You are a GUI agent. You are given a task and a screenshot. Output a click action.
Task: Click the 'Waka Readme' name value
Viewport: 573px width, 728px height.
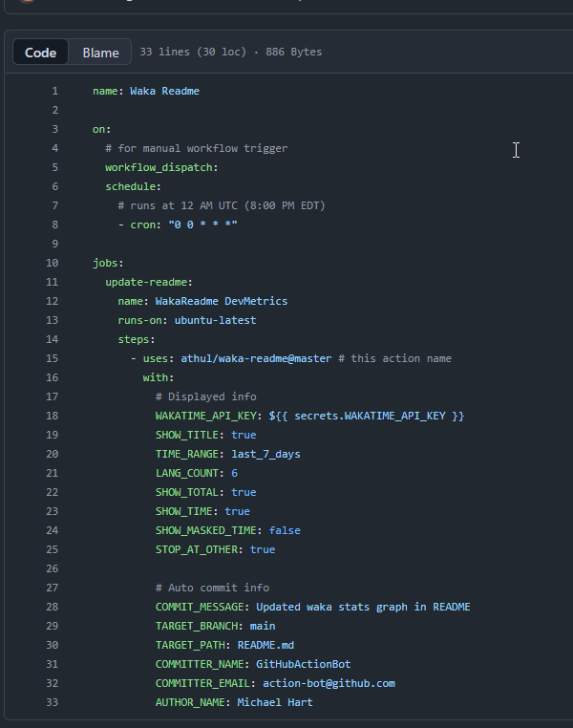tap(164, 91)
